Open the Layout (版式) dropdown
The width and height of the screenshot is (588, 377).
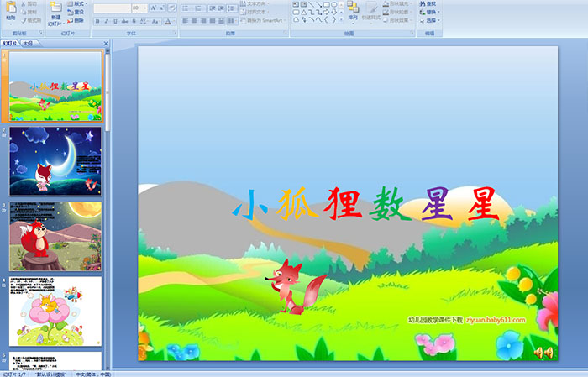(76, 3)
